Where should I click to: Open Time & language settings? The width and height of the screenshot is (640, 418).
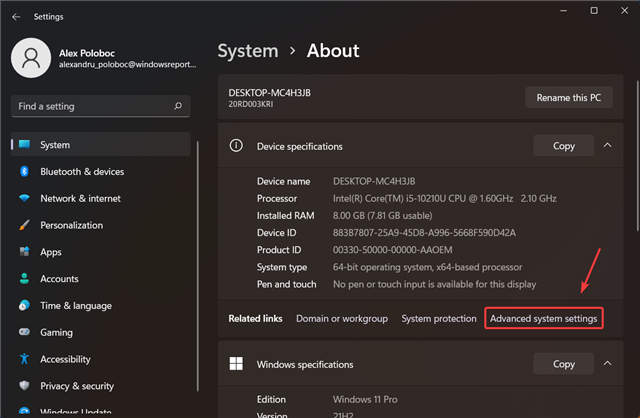click(x=75, y=306)
